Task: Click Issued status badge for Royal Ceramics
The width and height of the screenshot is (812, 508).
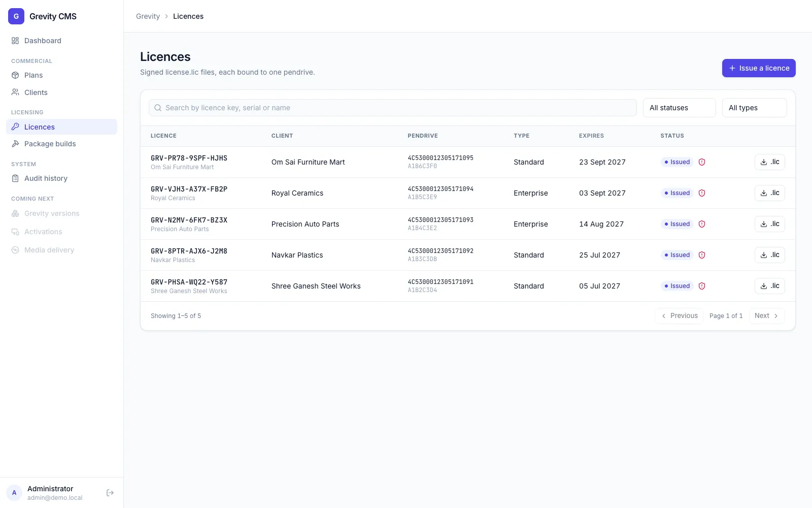Action: pyautogui.click(x=677, y=193)
